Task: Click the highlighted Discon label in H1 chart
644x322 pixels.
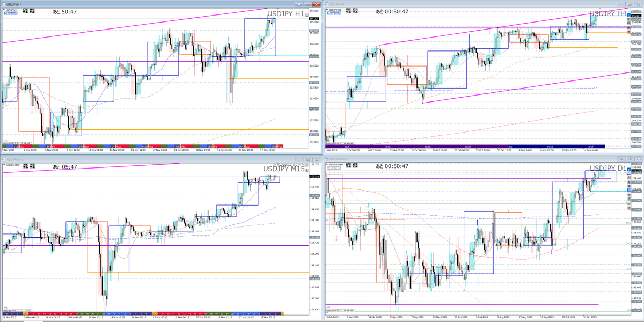Action: click(11, 13)
